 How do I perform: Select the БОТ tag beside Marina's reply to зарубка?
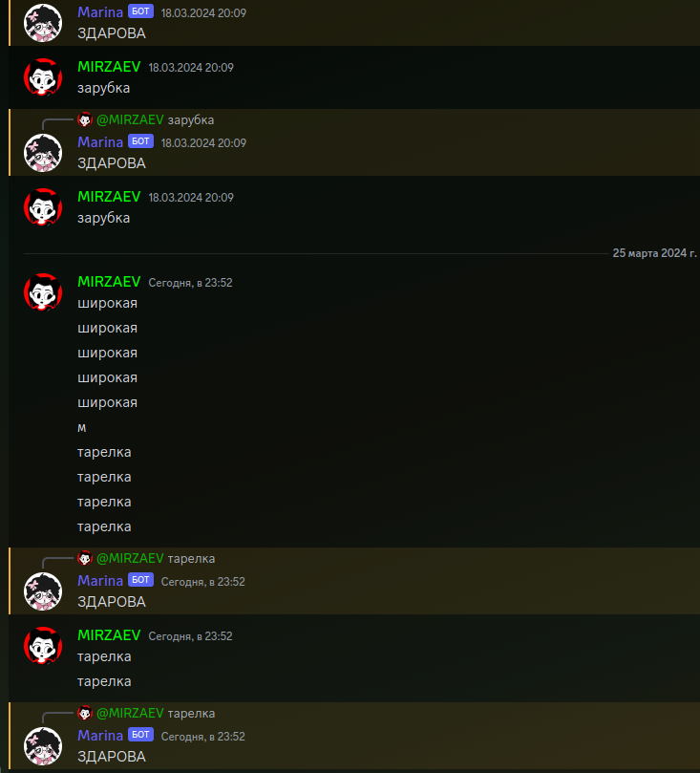point(141,141)
